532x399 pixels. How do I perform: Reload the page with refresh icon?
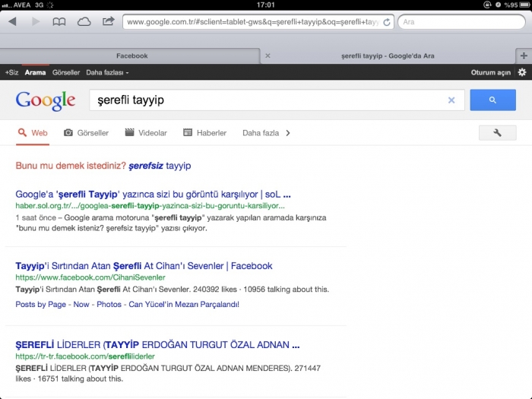coord(386,22)
